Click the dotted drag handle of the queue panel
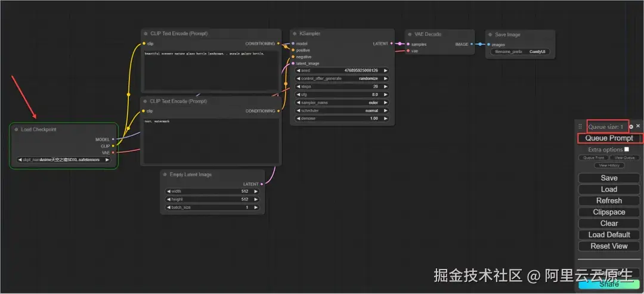Image resolution: width=644 pixels, height=294 pixels. [x=580, y=126]
